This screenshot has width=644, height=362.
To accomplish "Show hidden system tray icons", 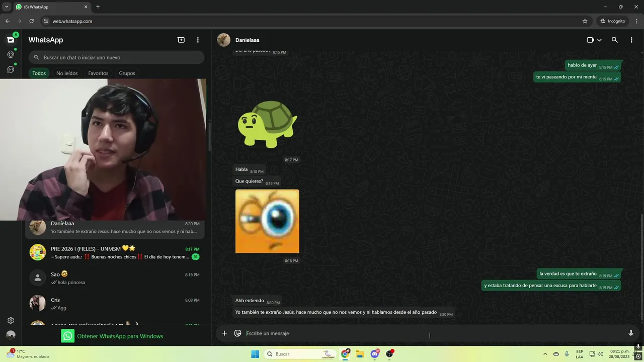I will point(545,354).
